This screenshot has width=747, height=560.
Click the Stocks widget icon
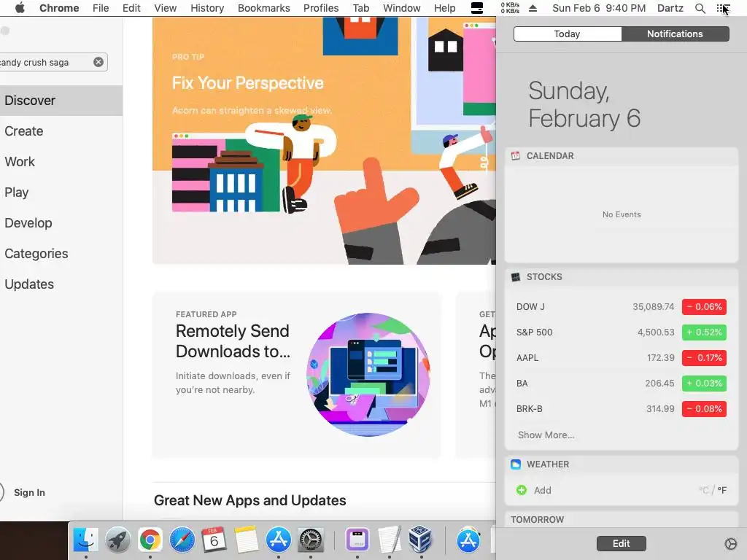click(516, 276)
